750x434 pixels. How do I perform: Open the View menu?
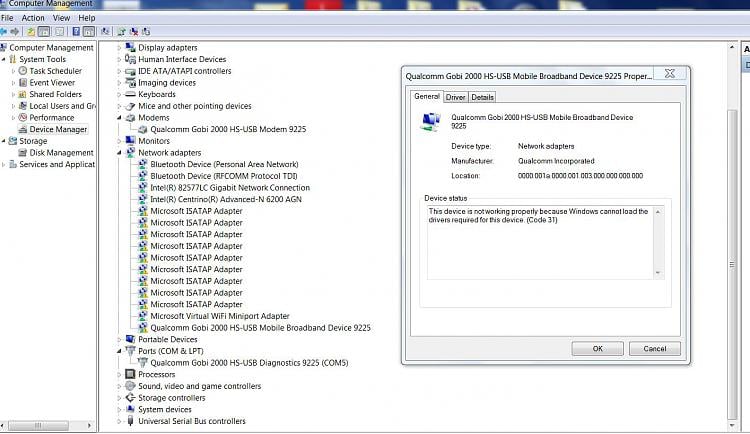61,18
